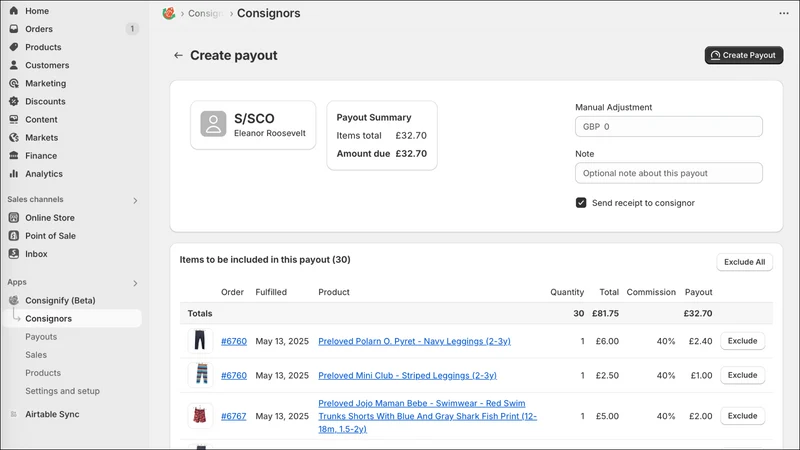The height and width of the screenshot is (450, 800).
Task: Click the Finance bank icon
Action: point(14,156)
